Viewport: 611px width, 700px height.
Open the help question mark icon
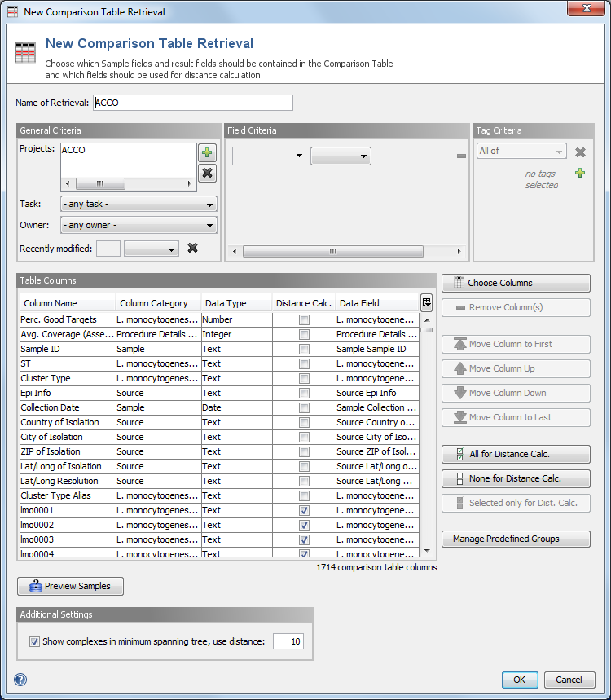[x=20, y=680]
